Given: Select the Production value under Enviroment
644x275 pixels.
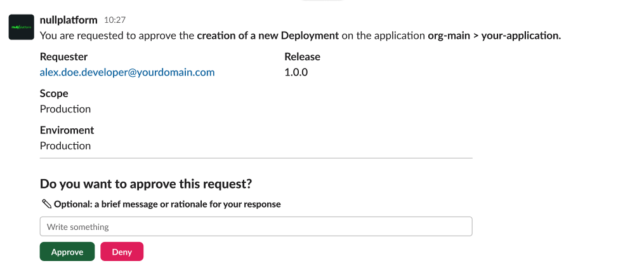Looking at the screenshot, I should point(65,145).
